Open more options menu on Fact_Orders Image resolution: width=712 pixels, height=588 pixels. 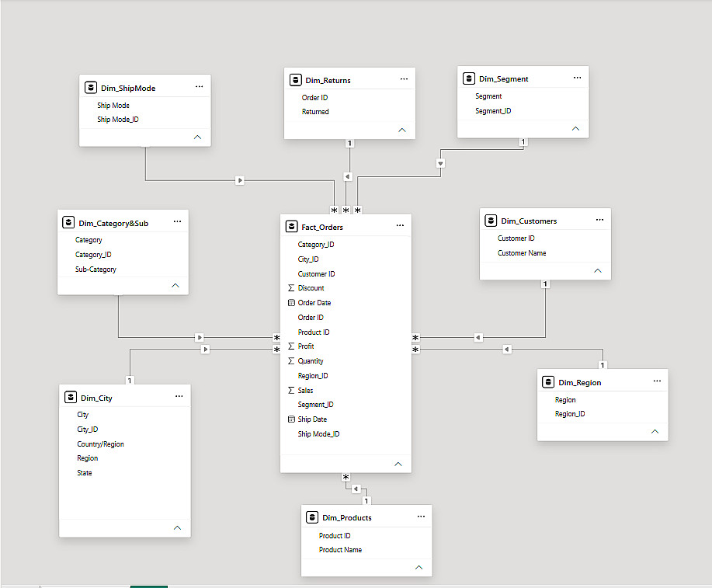(400, 225)
